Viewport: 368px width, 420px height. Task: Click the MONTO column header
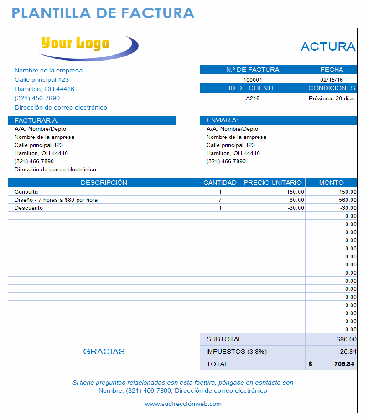click(331, 182)
